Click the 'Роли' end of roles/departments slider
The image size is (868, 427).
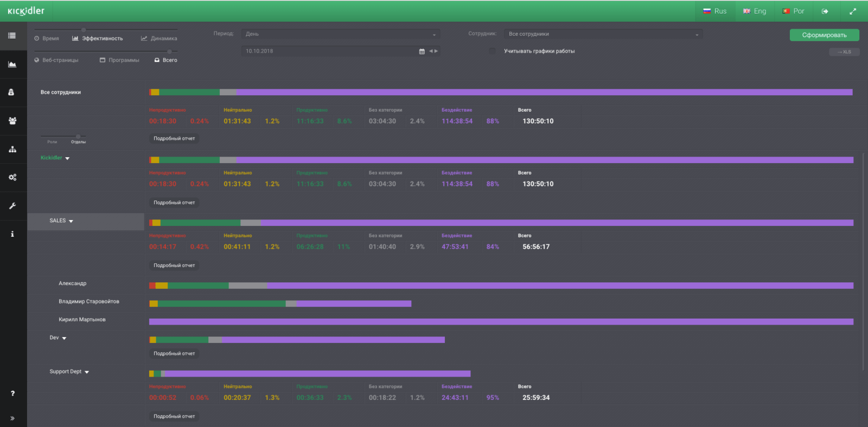(x=52, y=142)
